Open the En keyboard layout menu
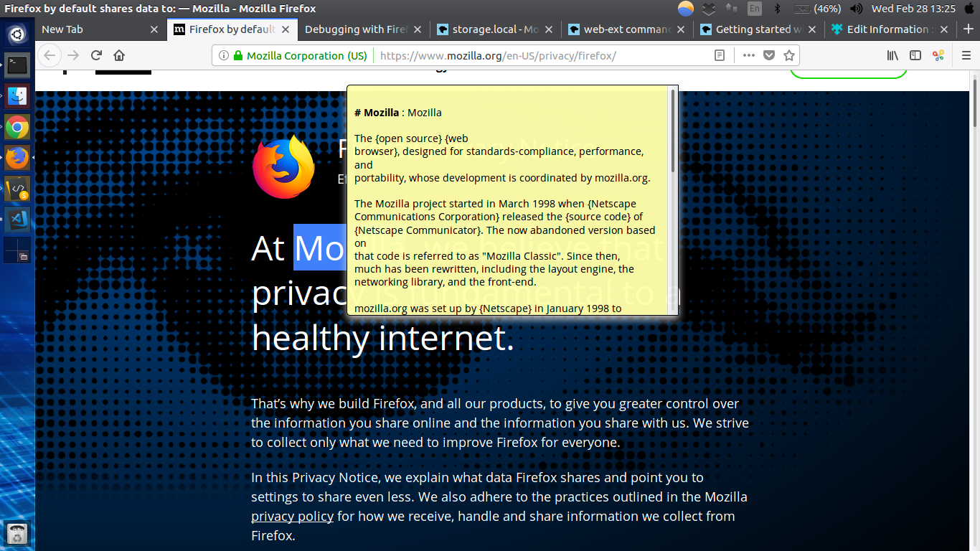 point(754,9)
